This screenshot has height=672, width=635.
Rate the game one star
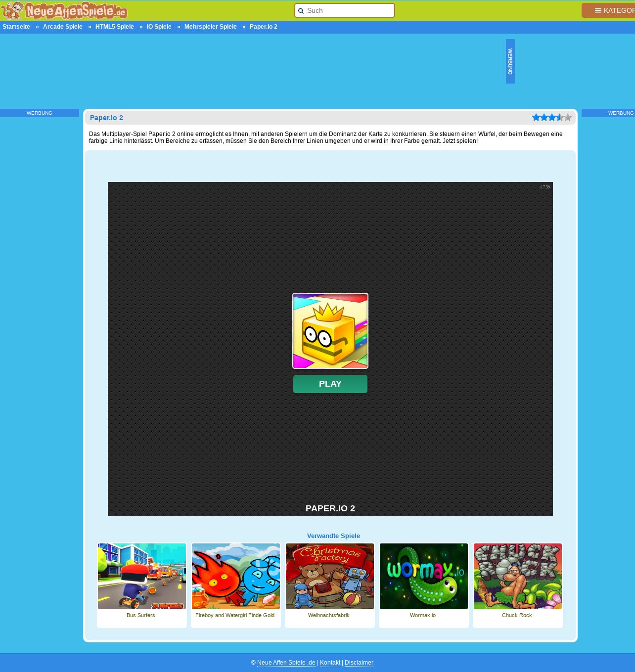pos(536,117)
